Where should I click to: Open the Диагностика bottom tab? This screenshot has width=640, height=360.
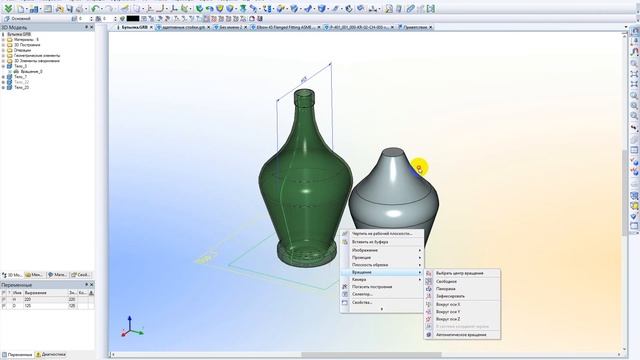pyautogui.click(x=51, y=355)
